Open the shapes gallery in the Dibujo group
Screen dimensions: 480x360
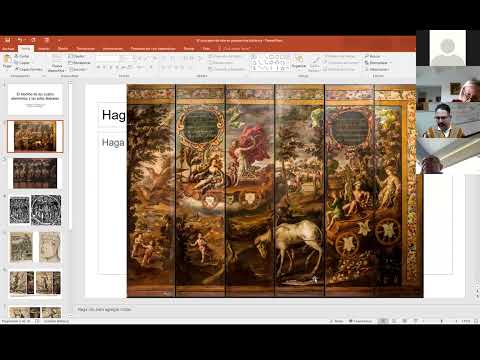(271, 62)
